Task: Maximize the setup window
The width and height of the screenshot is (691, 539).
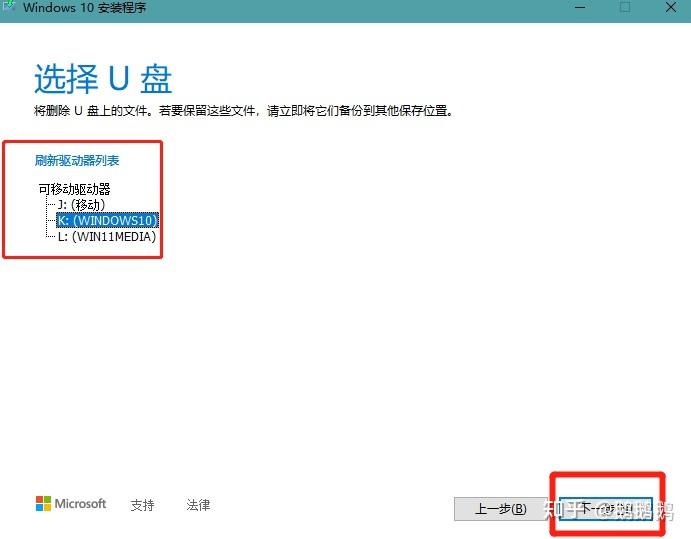Action: (x=624, y=7)
